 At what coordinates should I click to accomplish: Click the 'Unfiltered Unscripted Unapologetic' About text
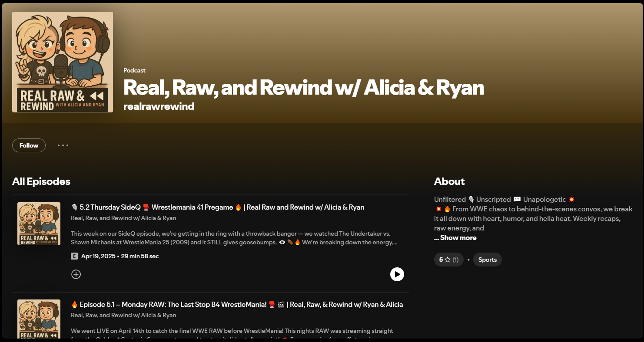[x=505, y=200]
